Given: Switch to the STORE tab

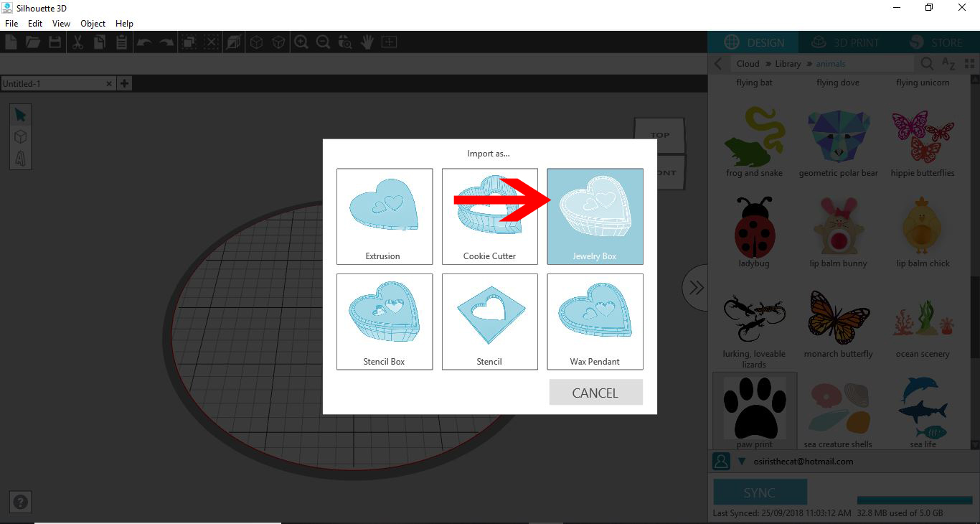Looking at the screenshot, I should click(936, 42).
